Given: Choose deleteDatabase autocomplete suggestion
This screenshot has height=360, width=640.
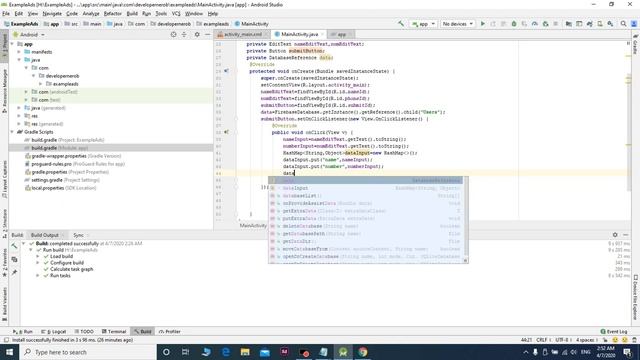Looking at the screenshot, I should point(366,226).
